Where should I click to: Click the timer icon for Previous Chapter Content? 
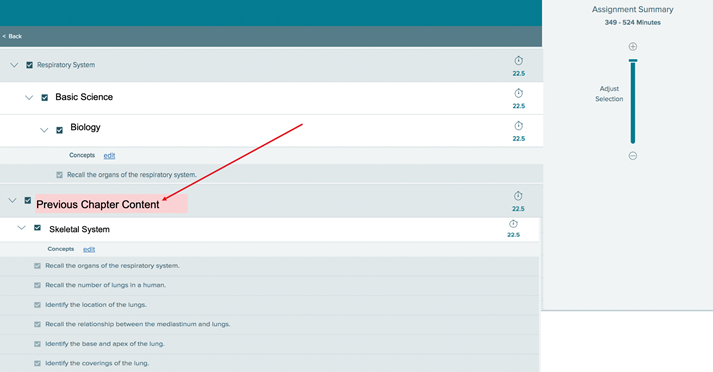[518, 196]
